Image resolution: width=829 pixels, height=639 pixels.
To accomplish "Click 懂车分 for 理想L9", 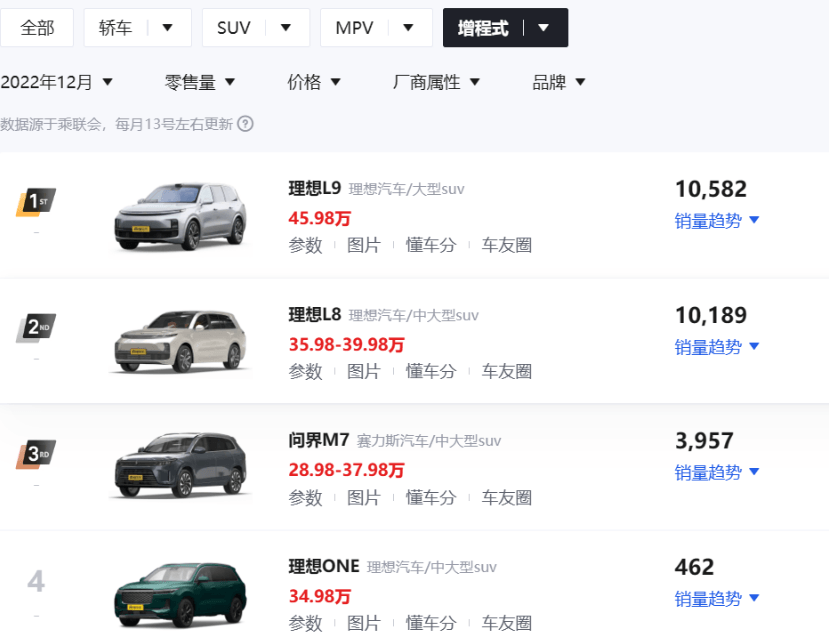I will click(431, 245).
